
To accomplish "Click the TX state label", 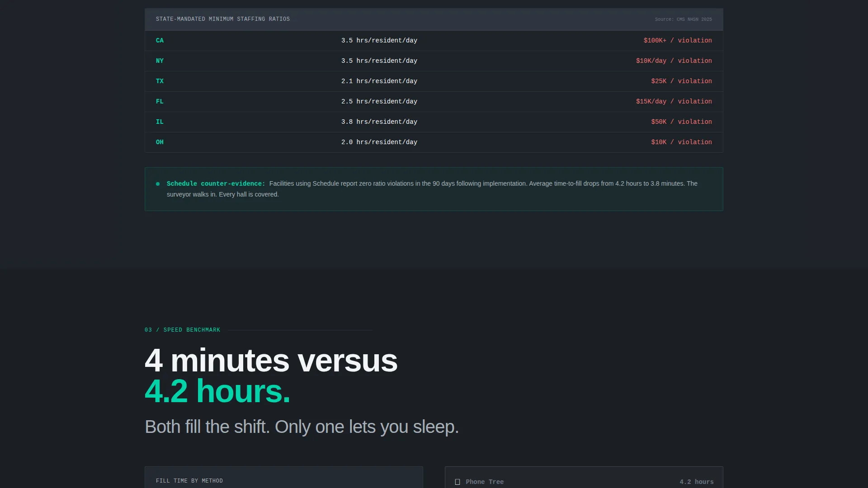I will pos(160,81).
